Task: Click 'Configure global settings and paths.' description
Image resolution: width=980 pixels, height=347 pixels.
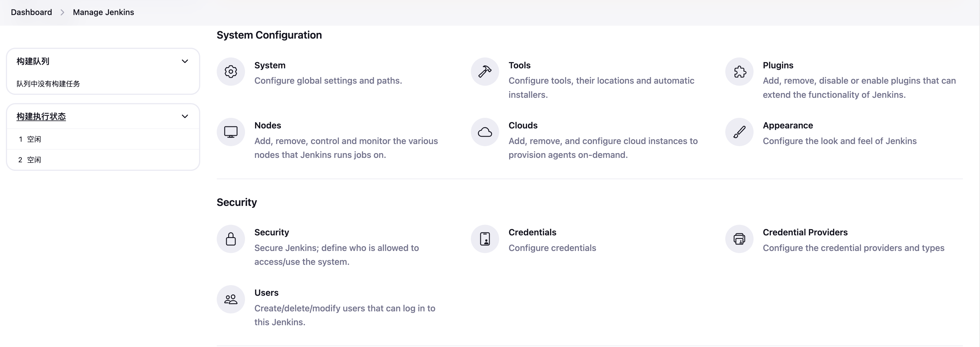Action: pos(328,81)
